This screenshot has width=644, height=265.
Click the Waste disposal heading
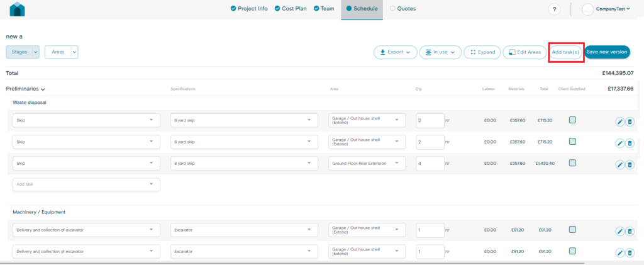pyautogui.click(x=30, y=103)
